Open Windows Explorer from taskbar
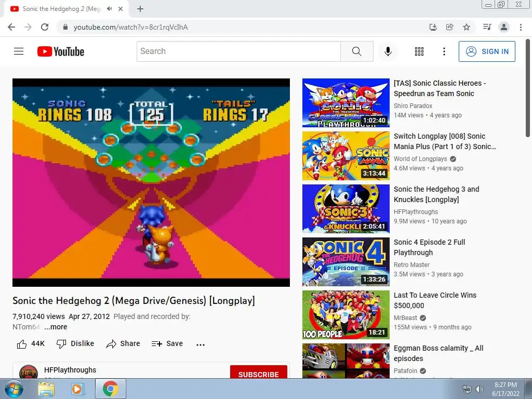The height and width of the screenshot is (399, 532). (x=46, y=389)
